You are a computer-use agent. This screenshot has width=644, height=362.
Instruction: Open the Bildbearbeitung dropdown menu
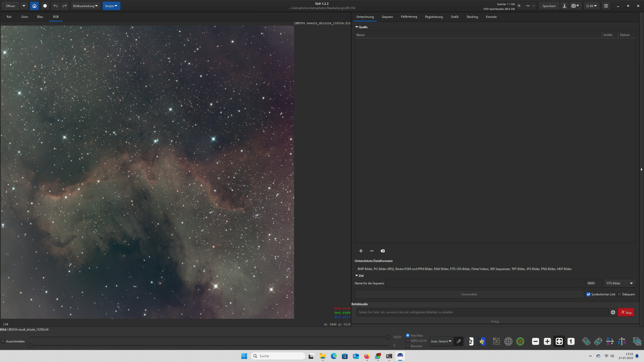pyautogui.click(x=86, y=6)
